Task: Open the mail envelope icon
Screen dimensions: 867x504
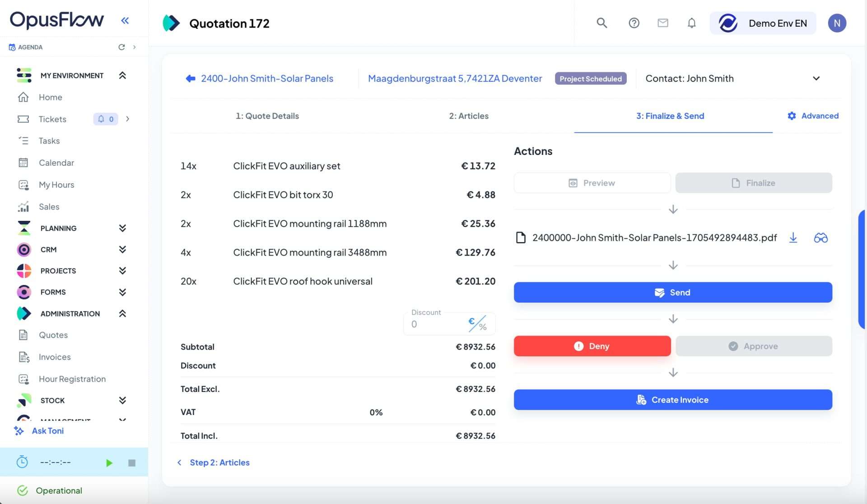Action: coord(663,23)
